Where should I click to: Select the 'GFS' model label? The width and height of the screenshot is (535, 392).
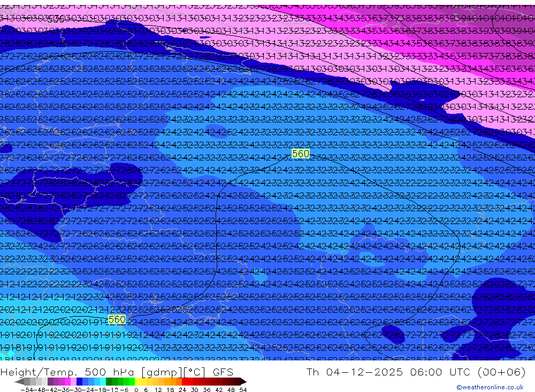click(x=223, y=372)
